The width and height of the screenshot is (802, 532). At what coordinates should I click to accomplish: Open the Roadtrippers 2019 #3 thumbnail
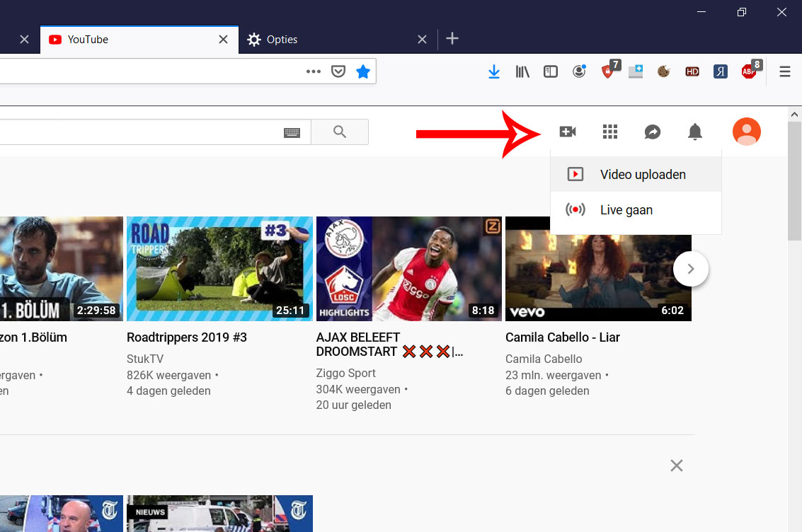(x=219, y=269)
